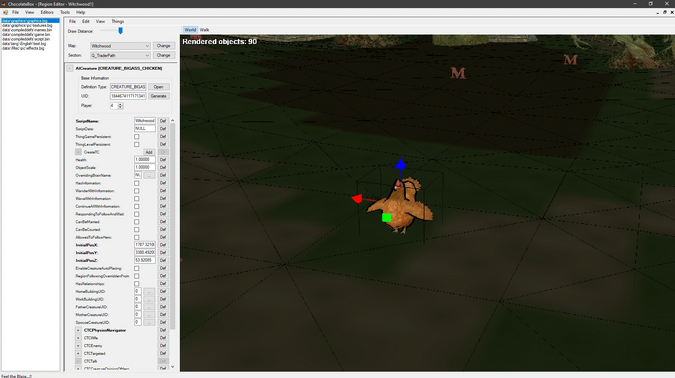The height and width of the screenshot is (378, 675).
Task: Click the browse button beside OverridingBrainName
Action: pos(149,175)
